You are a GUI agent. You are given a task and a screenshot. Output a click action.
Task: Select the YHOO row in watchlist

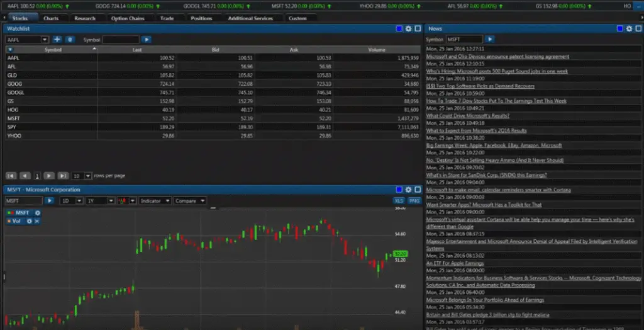pyautogui.click(x=213, y=136)
